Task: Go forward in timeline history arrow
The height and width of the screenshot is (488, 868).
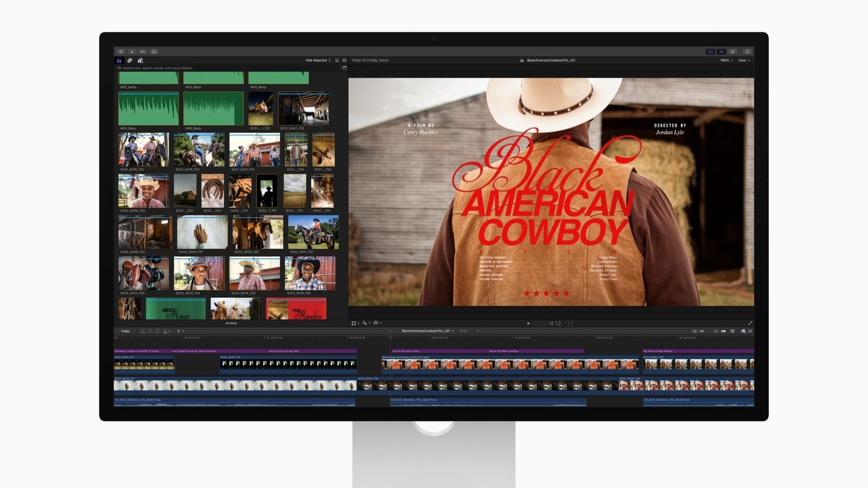Action: point(478,331)
